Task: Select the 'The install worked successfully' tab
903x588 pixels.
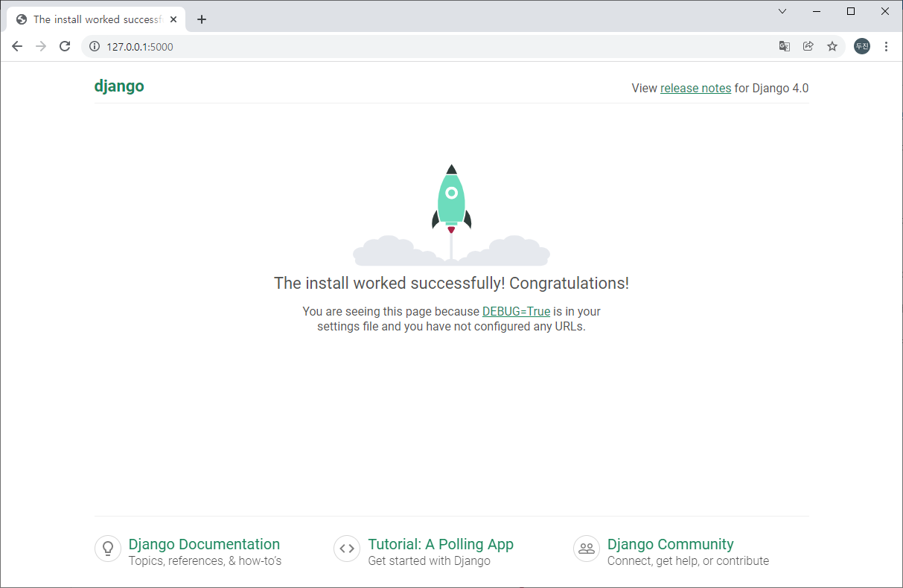Action: (97, 19)
